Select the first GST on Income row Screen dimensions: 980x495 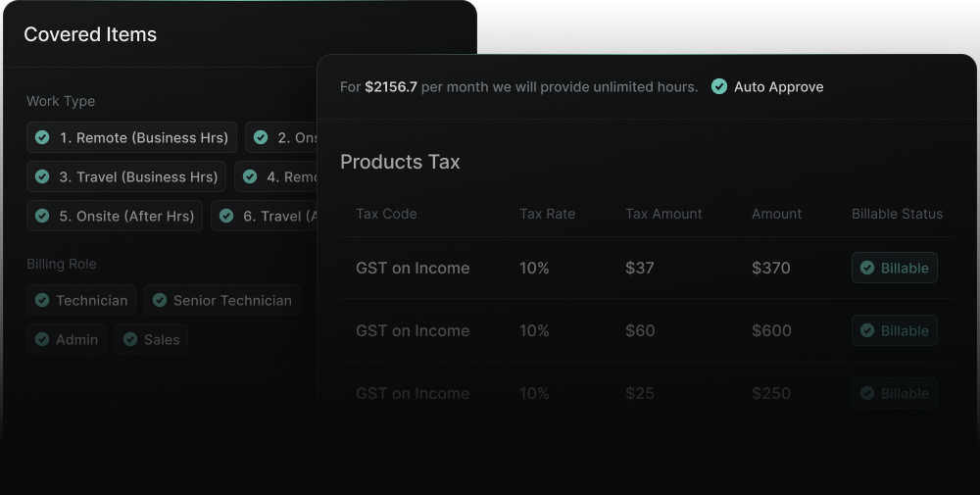pos(413,269)
